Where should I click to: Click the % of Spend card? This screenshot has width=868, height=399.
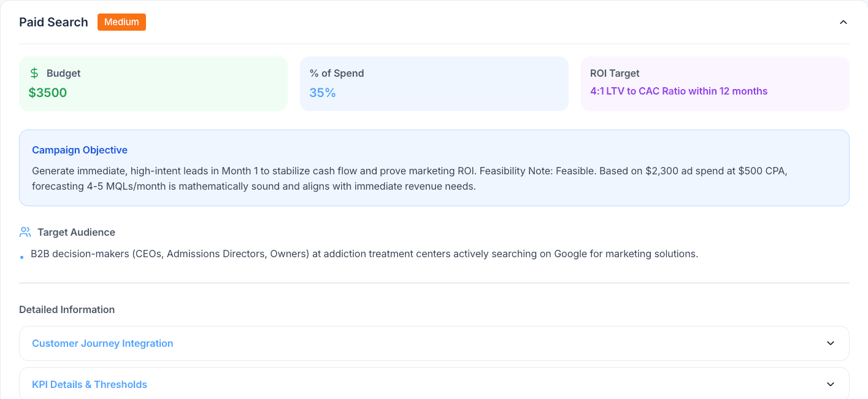click(434, 83)
